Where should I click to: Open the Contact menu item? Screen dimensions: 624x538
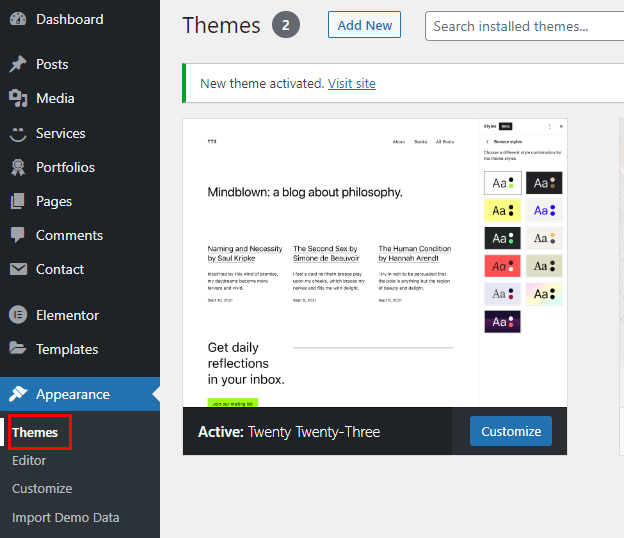80,269
